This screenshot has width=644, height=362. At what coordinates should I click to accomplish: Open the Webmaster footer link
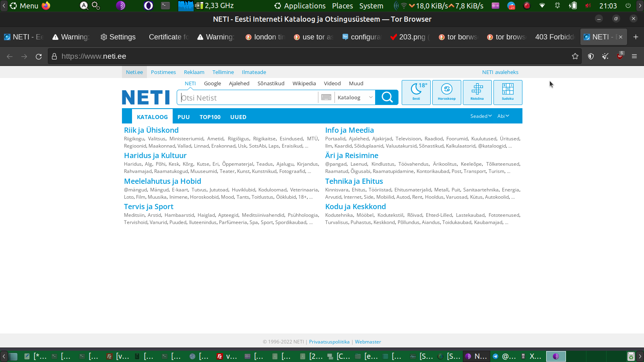[368, 342]
